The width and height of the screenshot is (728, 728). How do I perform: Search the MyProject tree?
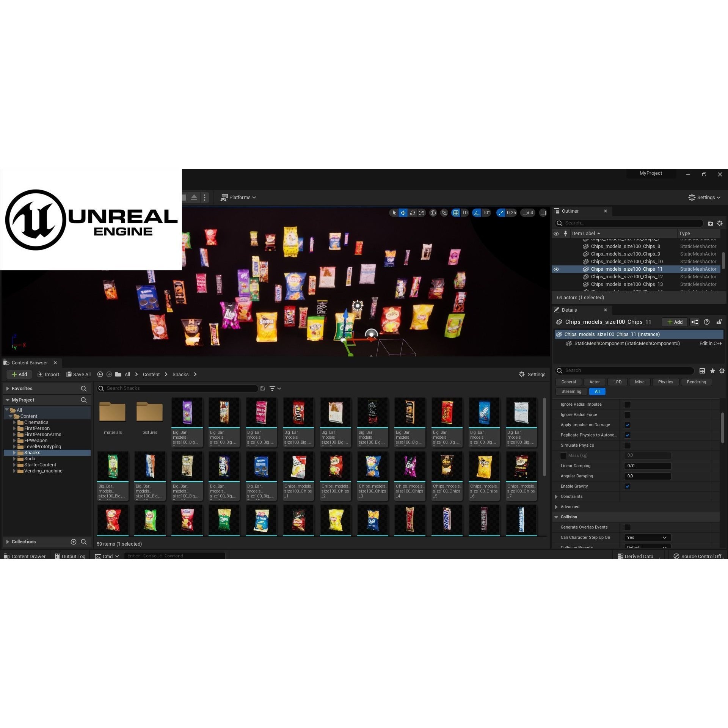(84, 400)
